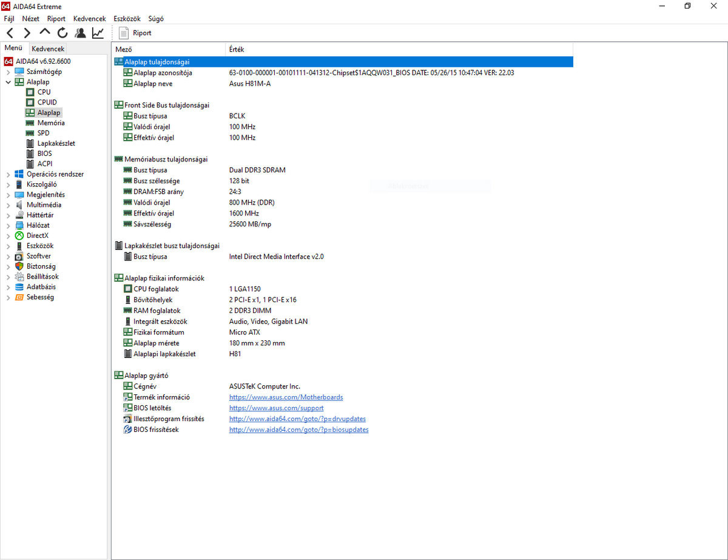The width and height of the screenshot is (728, 560).
Task: Click the Szoftver icon in tree
Action: tap(19, 256)
